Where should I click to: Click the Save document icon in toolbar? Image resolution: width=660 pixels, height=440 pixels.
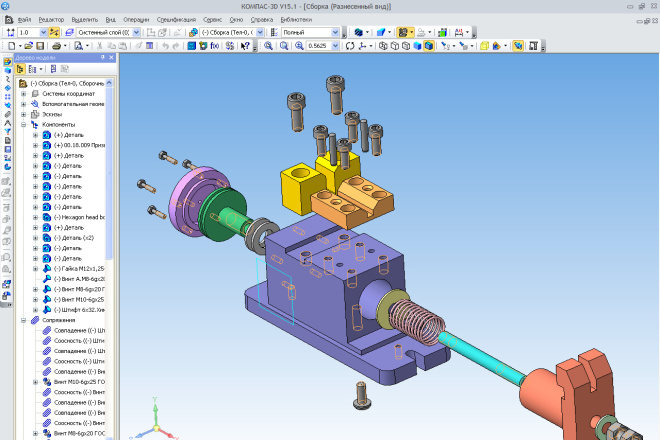pyautogui.click(x=41, y=46)
